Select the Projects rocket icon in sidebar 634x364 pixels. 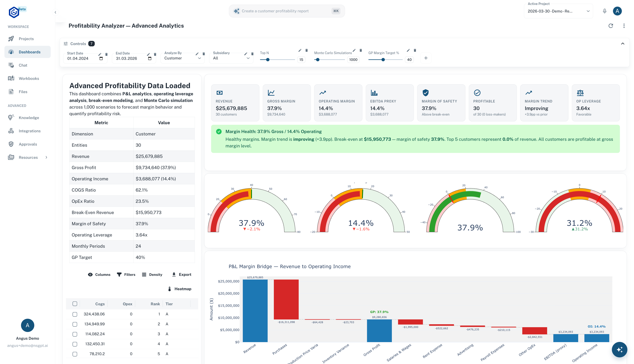[11, 38]
